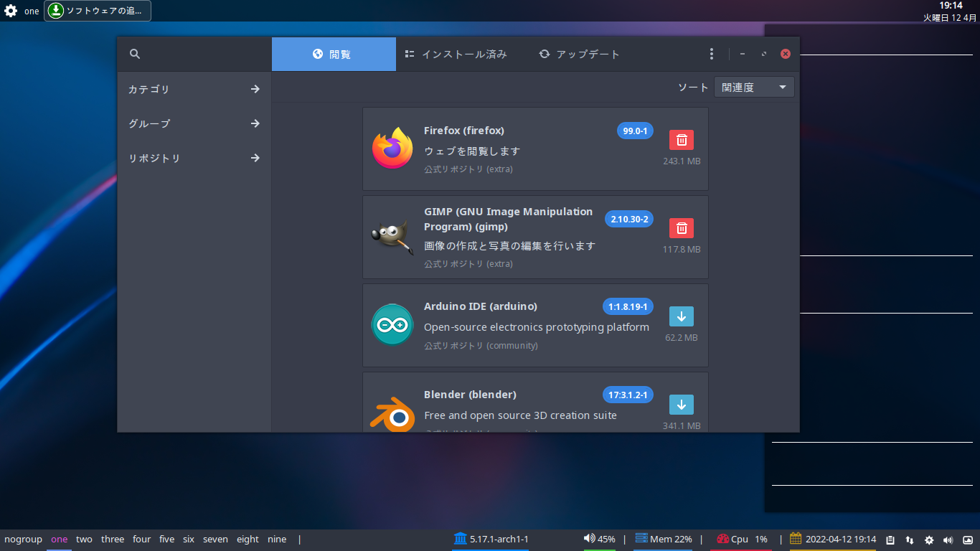Open the 関連度 sort dropdown
Image resolution: width=980 pixels, height=551 pixels.
(x=754, y=88)
